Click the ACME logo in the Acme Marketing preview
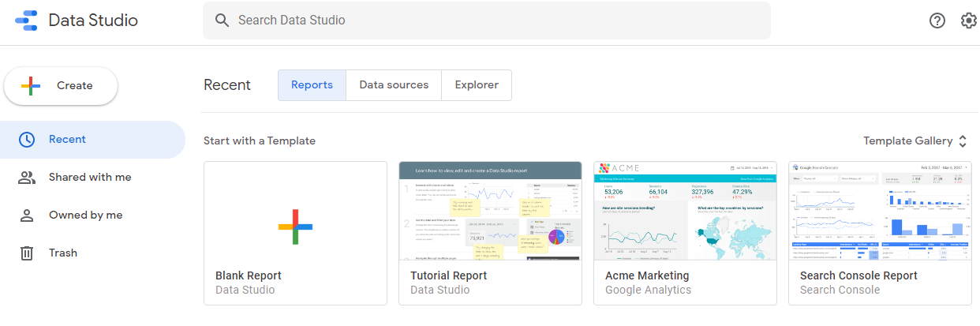This screenshot has width=980, height=326. pyautogui.click(x=619, y=168)
